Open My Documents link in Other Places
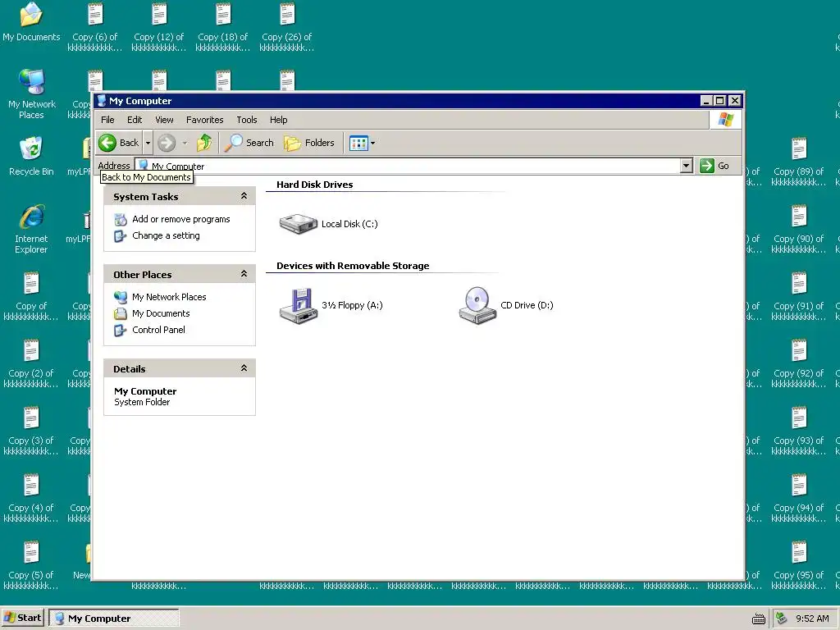The image size is (840, 630). (161, 313)
